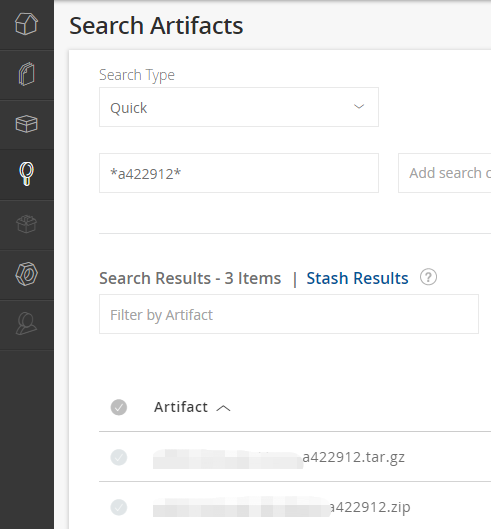Open the Artifacts browser sidebar icon
Screen dimensions: 491x529
pos(26,74)
